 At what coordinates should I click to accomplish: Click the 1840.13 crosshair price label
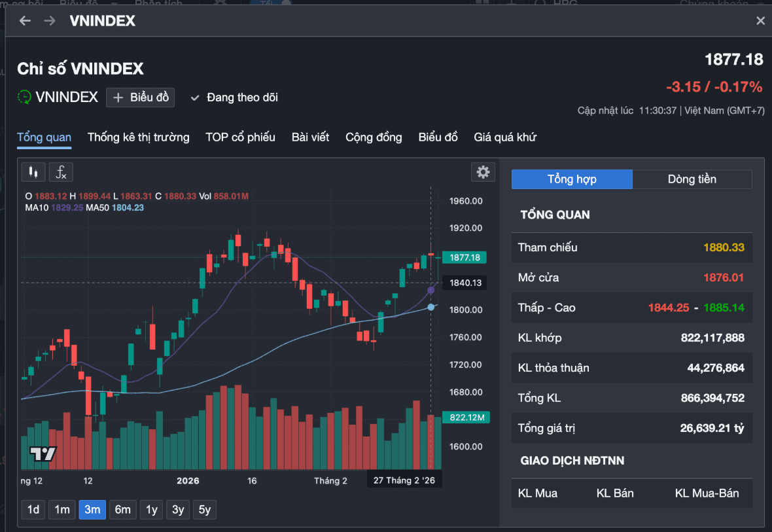point(465,283)
